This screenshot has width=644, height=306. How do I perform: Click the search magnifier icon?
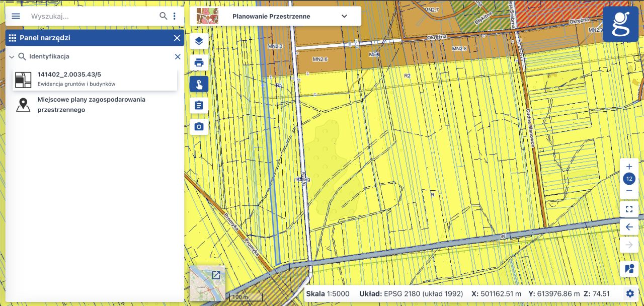point(164,16)
